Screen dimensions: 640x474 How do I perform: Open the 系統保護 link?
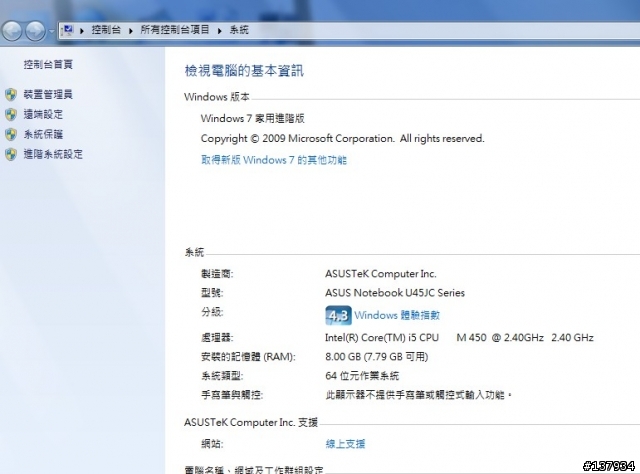coord(43,135)
